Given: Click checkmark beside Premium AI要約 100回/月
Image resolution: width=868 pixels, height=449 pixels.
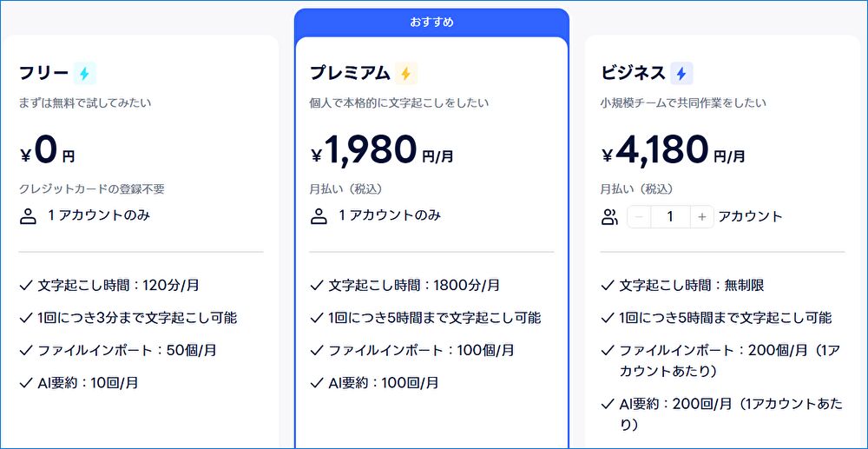Looking at the screenshot, I should tap(316, 383).
